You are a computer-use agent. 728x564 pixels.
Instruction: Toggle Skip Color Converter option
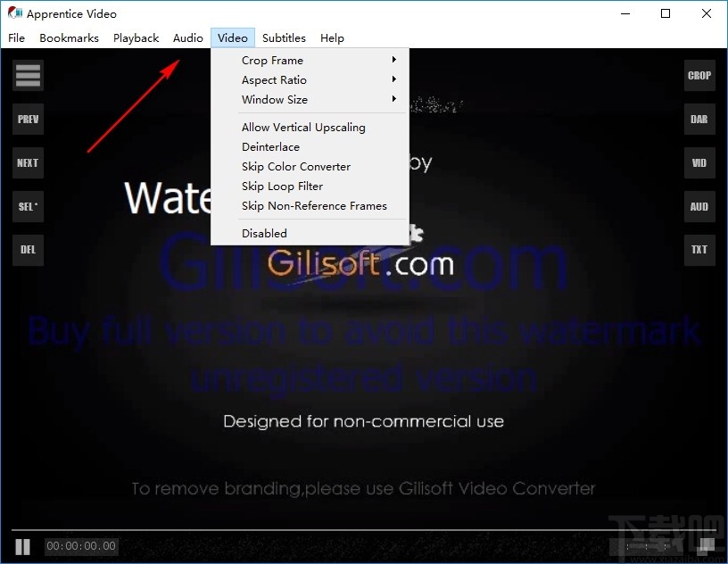310,166
